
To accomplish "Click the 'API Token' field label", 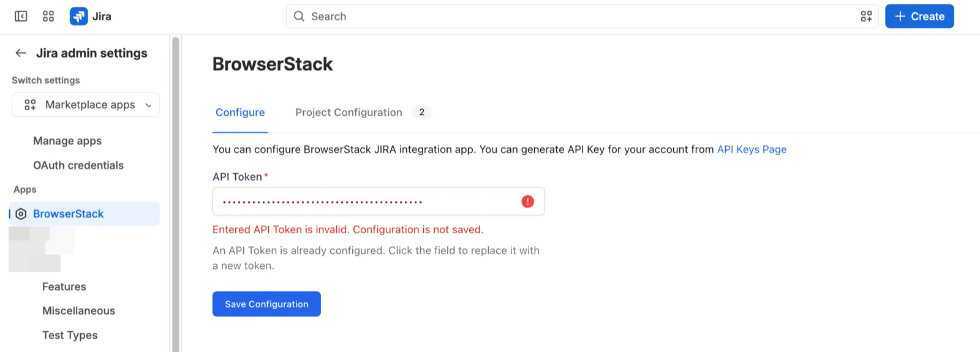I will (x=237, y=177).
